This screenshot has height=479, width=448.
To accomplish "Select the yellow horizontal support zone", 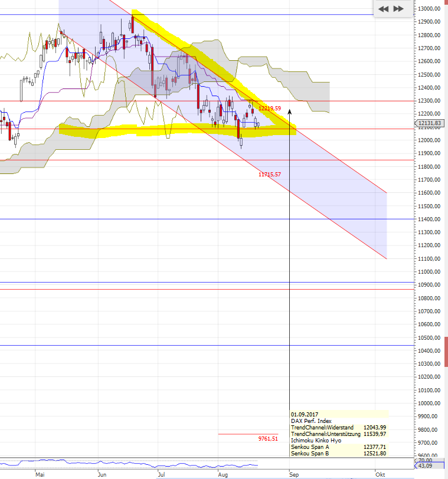I will (x=177, y=130).
